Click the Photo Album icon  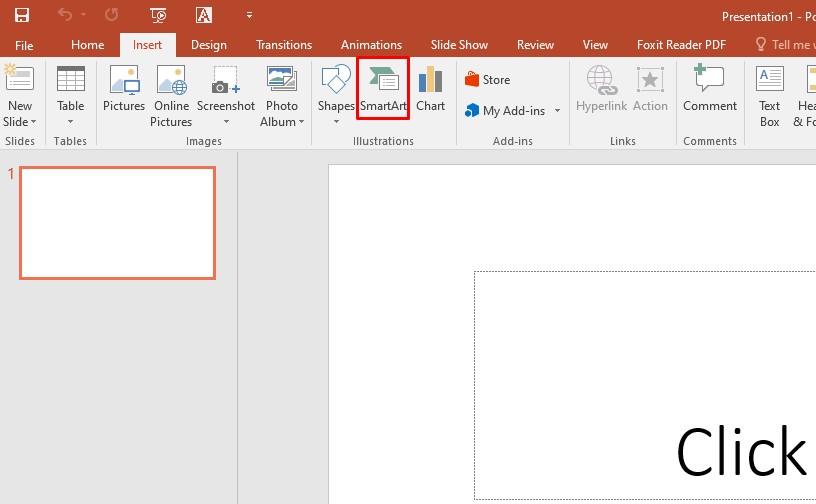[x=282, y=78]
